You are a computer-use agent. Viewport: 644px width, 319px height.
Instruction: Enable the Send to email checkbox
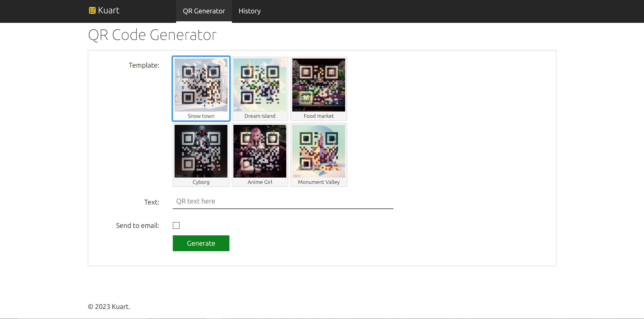[x=176, y=226]
